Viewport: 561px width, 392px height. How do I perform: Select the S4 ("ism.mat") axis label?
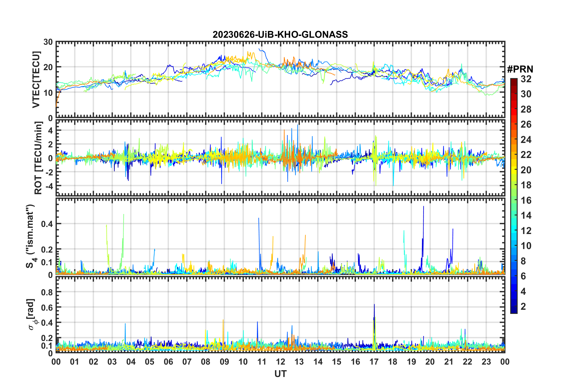[30, 236]
